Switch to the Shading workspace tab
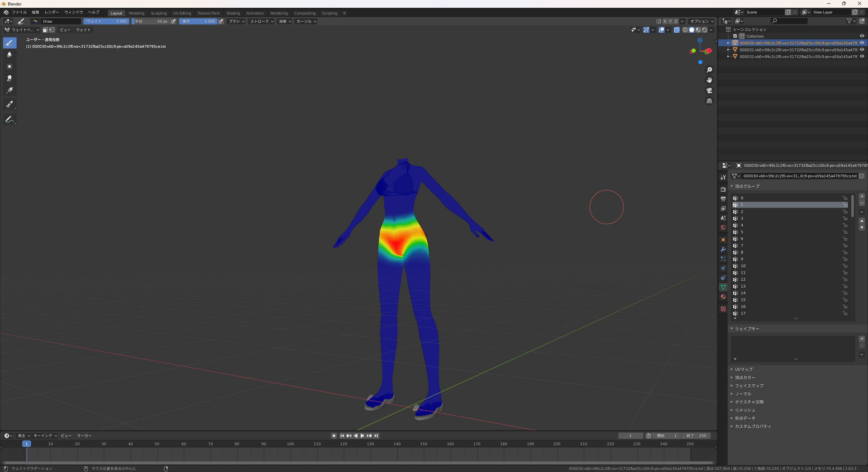Viewport: 868px width, 472px height. click(x=233, y=13)
